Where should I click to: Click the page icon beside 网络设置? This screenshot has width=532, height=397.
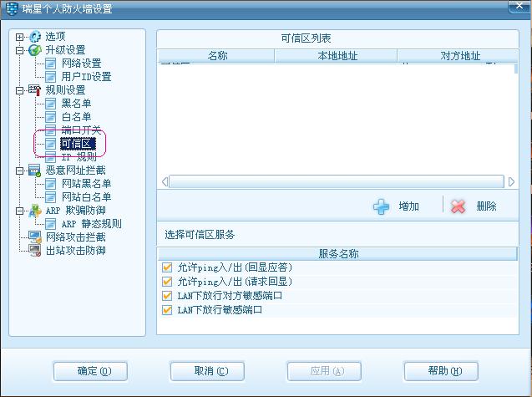[51, 64]
